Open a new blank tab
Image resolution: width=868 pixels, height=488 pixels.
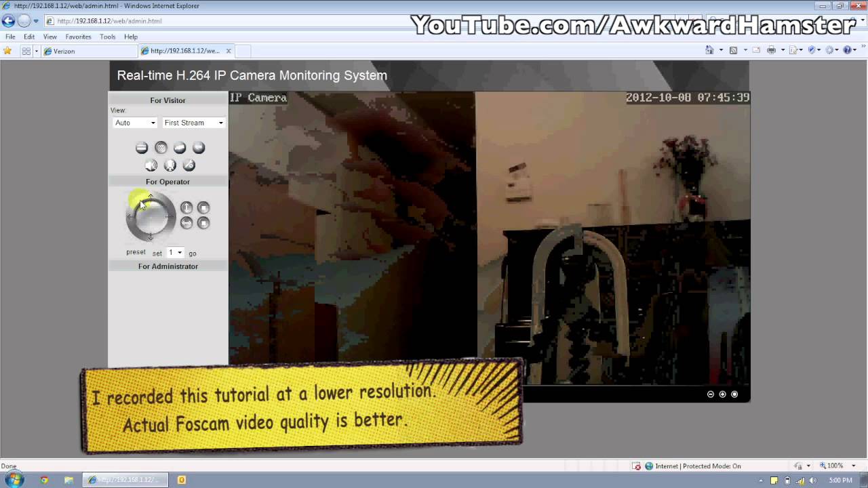243,51
